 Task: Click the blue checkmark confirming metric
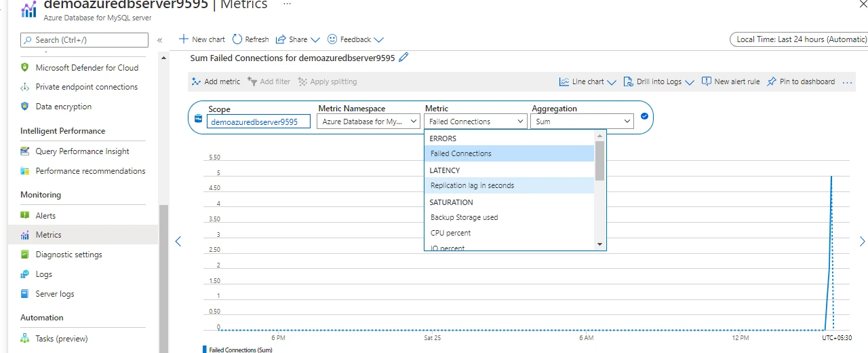coord(644,116)
